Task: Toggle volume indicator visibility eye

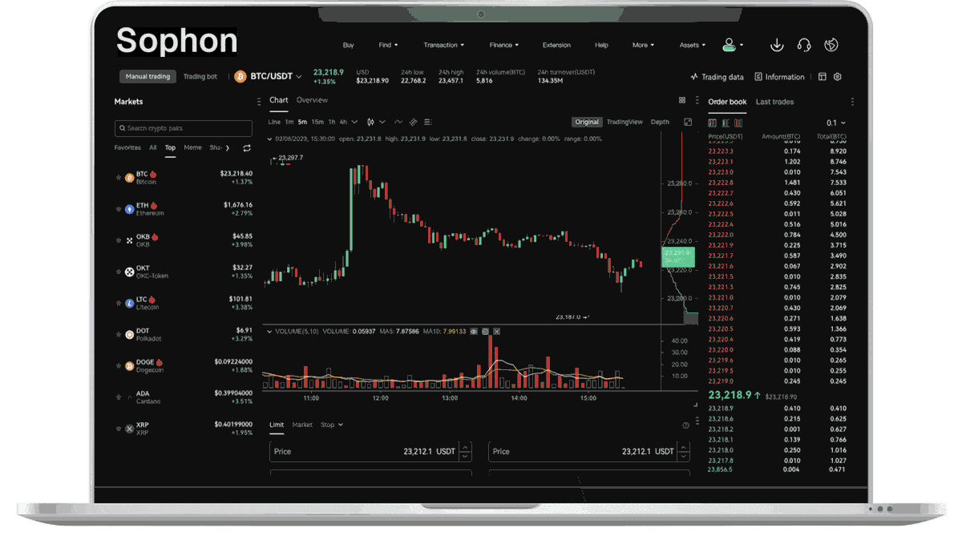Action: (474, 331)
